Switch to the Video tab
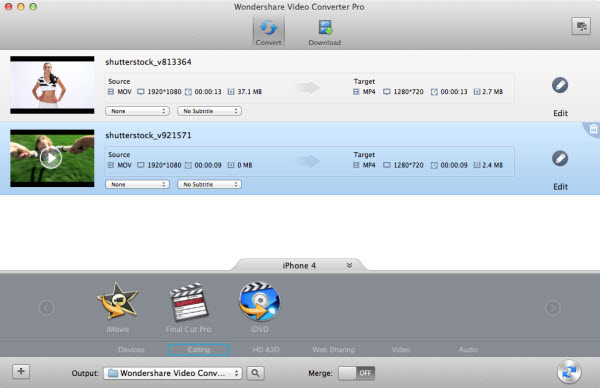The image size is (600, 388). pos(401,350)
